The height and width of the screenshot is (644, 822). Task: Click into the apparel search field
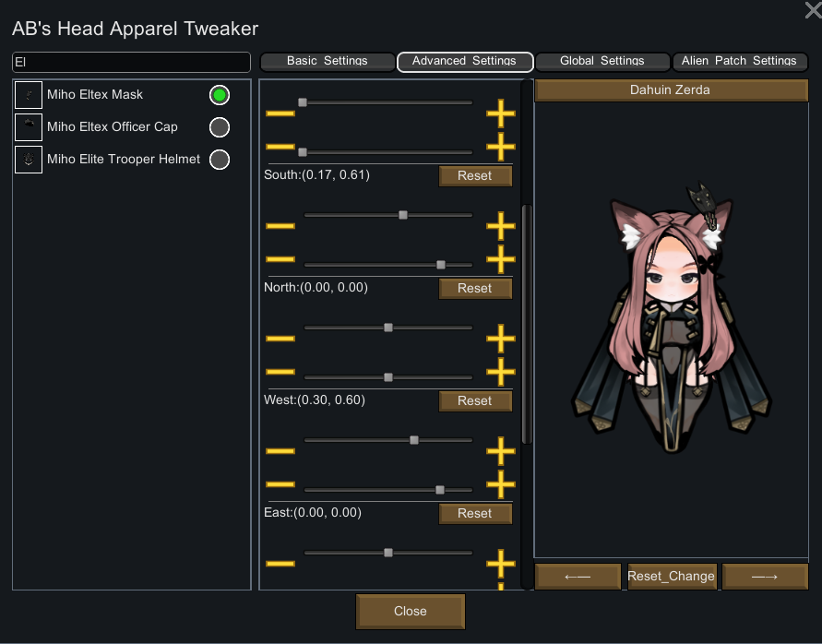(x=131, y=62)
